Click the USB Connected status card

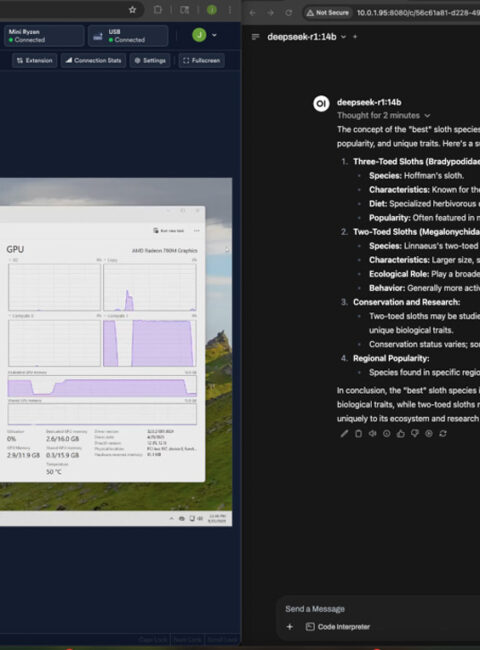click(x=128, y=36)
